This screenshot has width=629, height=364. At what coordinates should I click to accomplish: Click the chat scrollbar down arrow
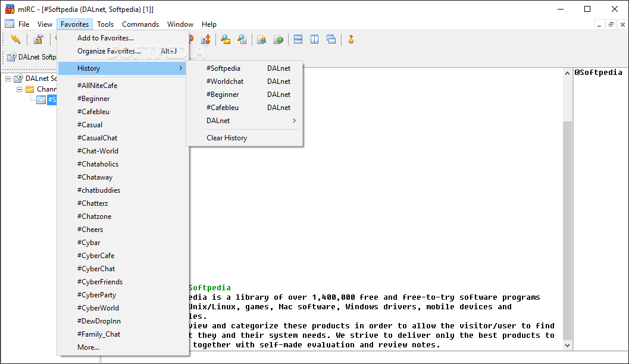pyautogui.click(x=567, y=345)
